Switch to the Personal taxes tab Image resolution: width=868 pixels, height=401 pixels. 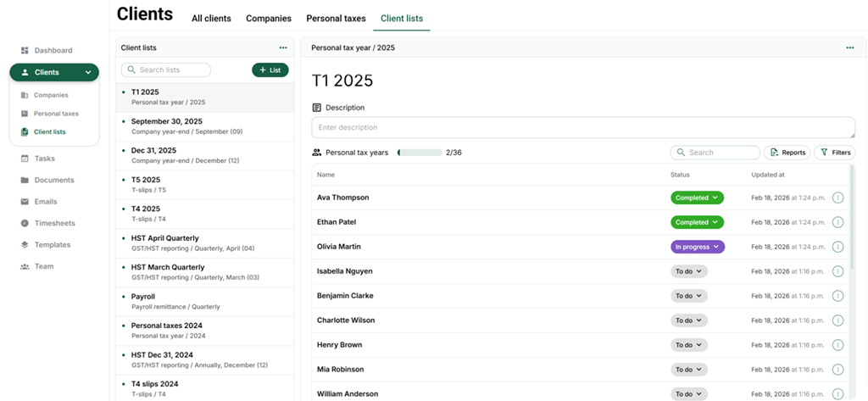(335, 19)
